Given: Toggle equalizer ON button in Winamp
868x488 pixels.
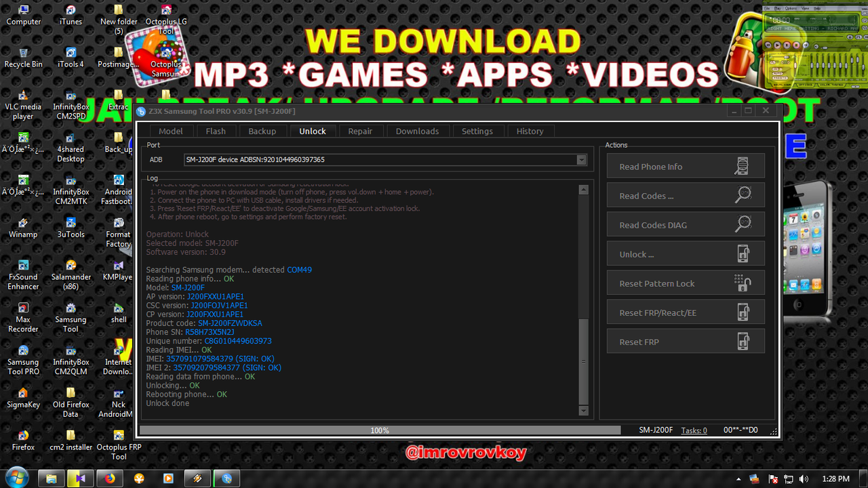Looking at the screenshot, I should point(775,68).
